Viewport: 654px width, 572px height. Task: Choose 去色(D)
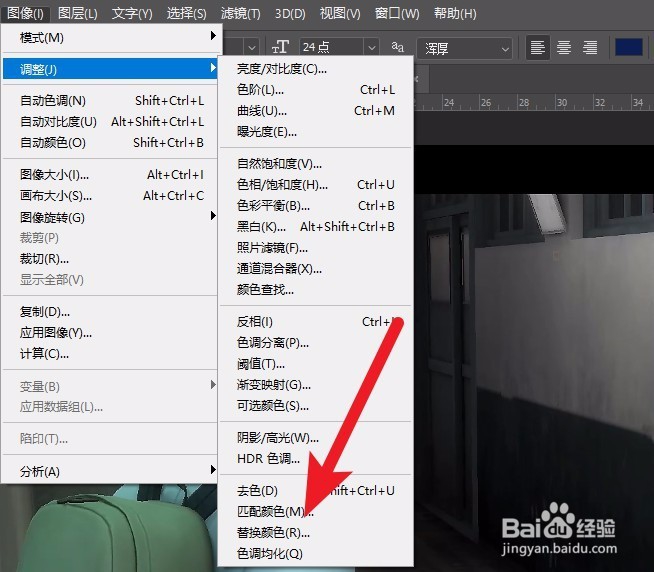[x=316, y=491]
